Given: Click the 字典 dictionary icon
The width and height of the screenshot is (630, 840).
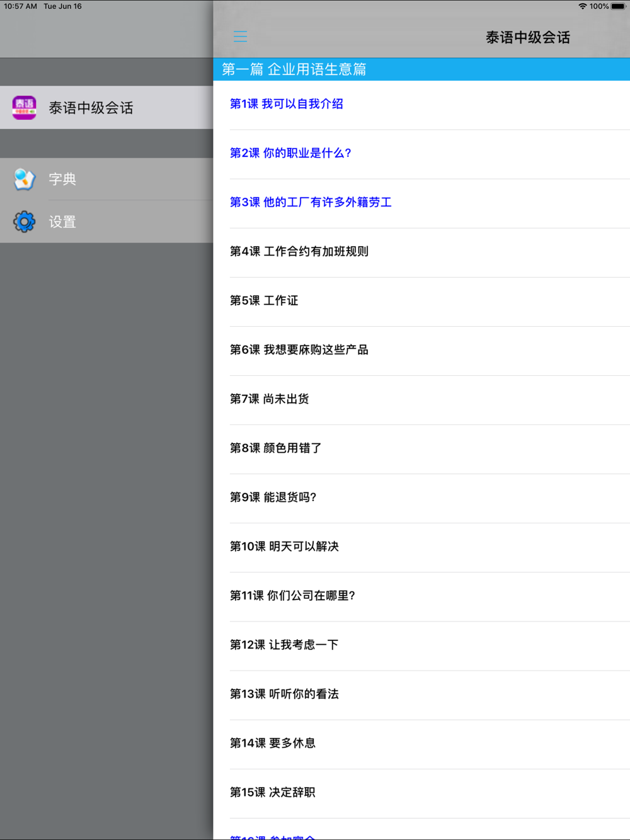Looking at the screenshot, I should click(25, 179).
